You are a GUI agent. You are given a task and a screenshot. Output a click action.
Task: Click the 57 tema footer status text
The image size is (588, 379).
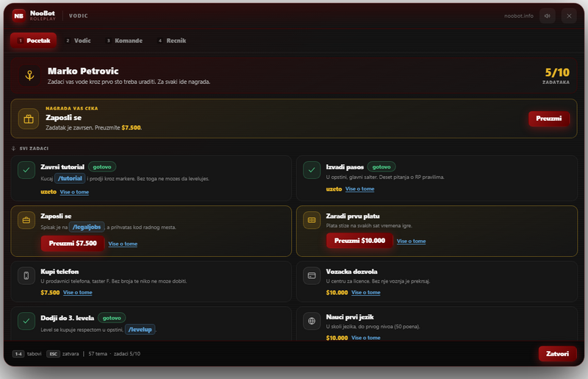point(98,354)
